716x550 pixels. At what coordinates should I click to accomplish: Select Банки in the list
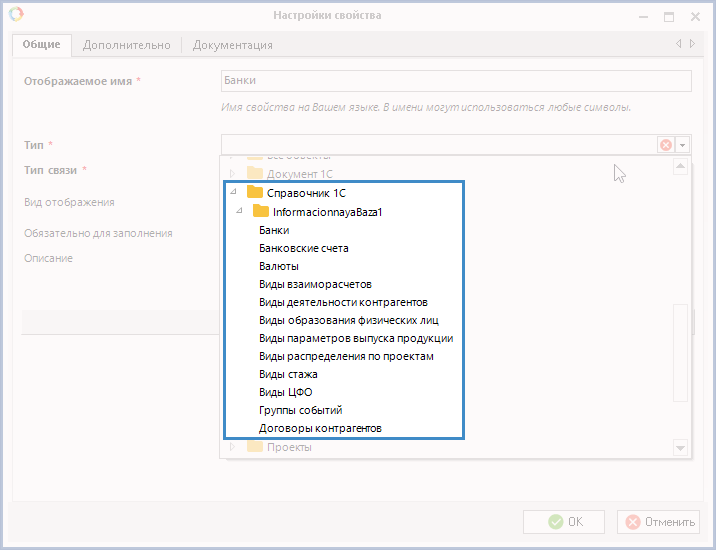274,230
